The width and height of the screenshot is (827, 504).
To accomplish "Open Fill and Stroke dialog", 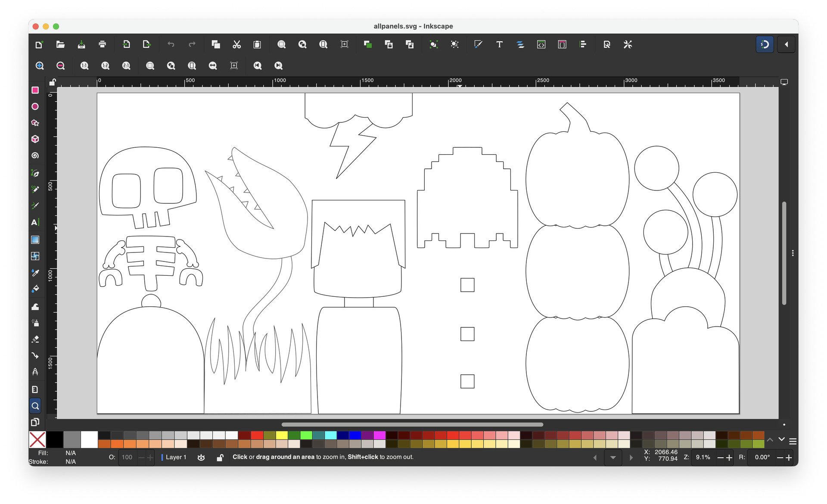I will (478, 44).
